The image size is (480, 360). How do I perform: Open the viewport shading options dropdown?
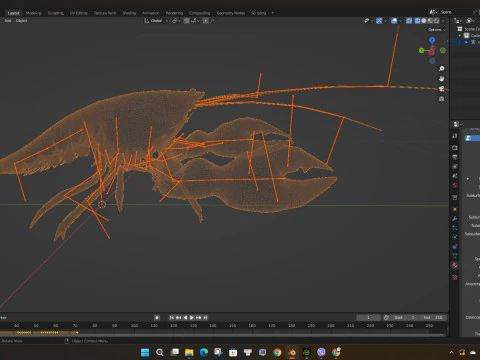(443, 21)
